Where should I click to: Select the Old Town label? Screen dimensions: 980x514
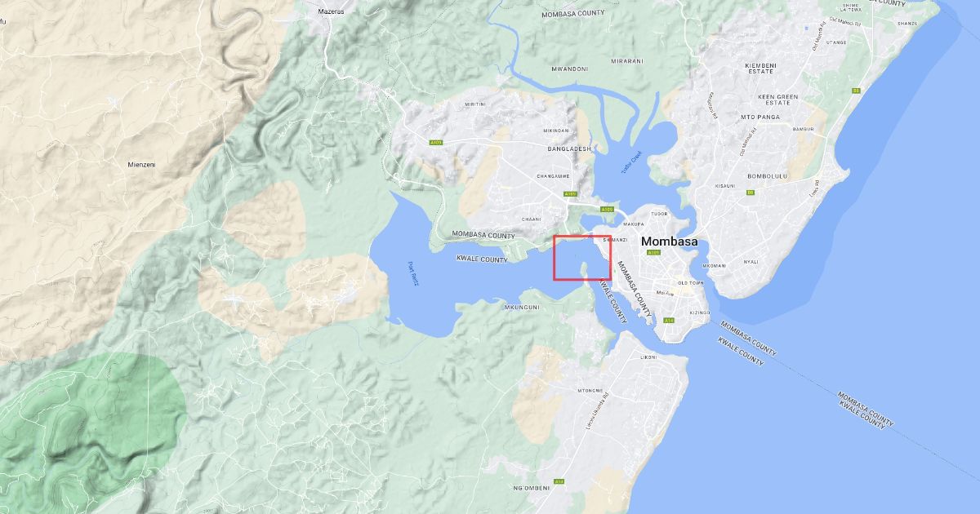pyautogui.click(x=691, y=282)
